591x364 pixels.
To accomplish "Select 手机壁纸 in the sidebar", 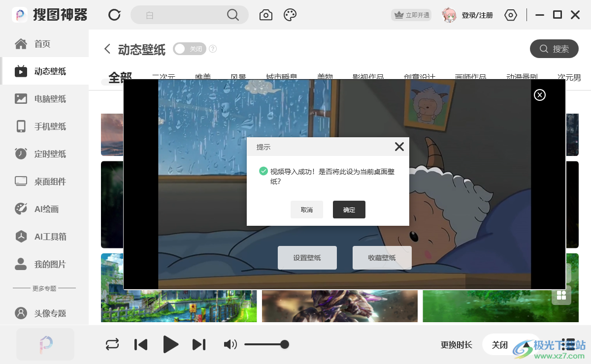I will click(x=44, y=126).
